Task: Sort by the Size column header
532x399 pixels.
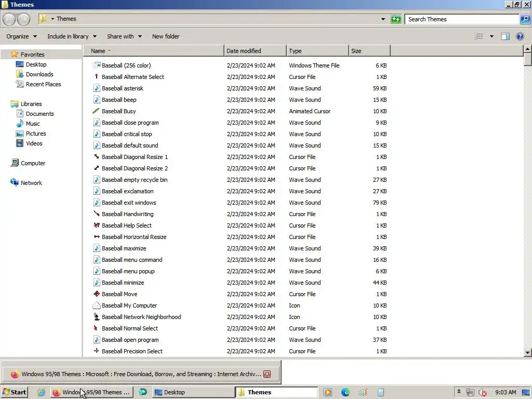Action: tap(369, 51)
